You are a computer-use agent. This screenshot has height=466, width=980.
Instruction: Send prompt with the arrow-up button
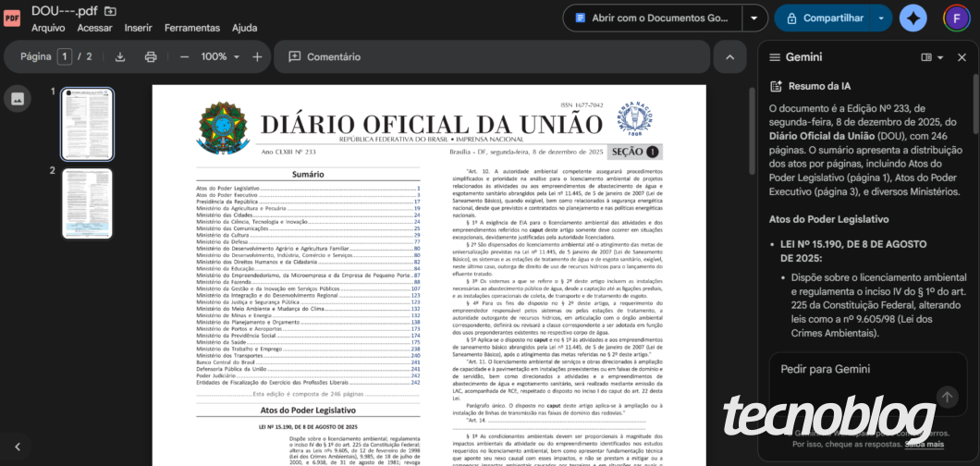point(947,397)
